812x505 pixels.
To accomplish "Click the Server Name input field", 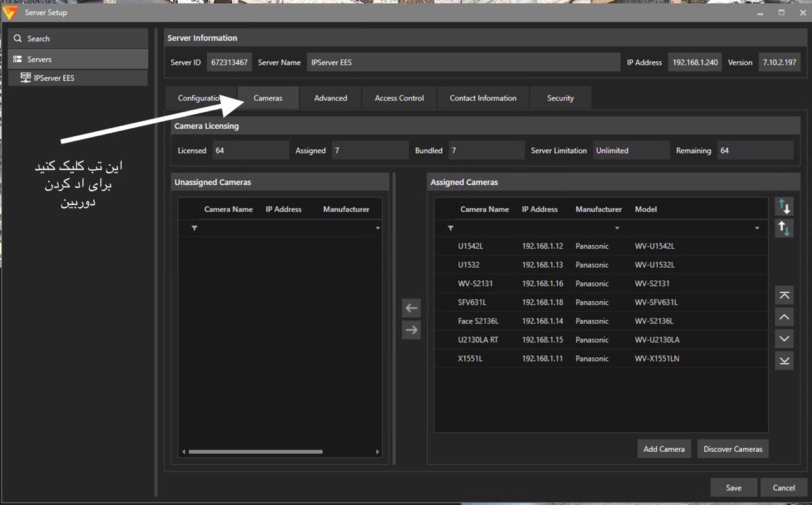I will (x=463, y=62).
